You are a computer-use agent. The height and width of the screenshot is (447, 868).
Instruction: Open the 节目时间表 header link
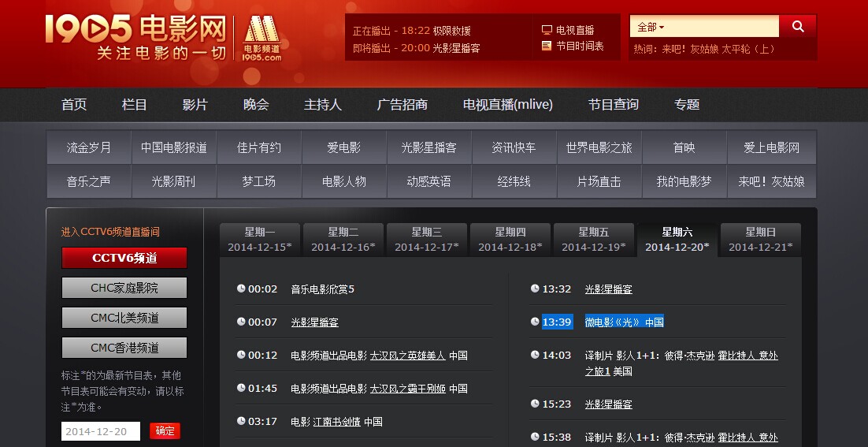point(580,46)
